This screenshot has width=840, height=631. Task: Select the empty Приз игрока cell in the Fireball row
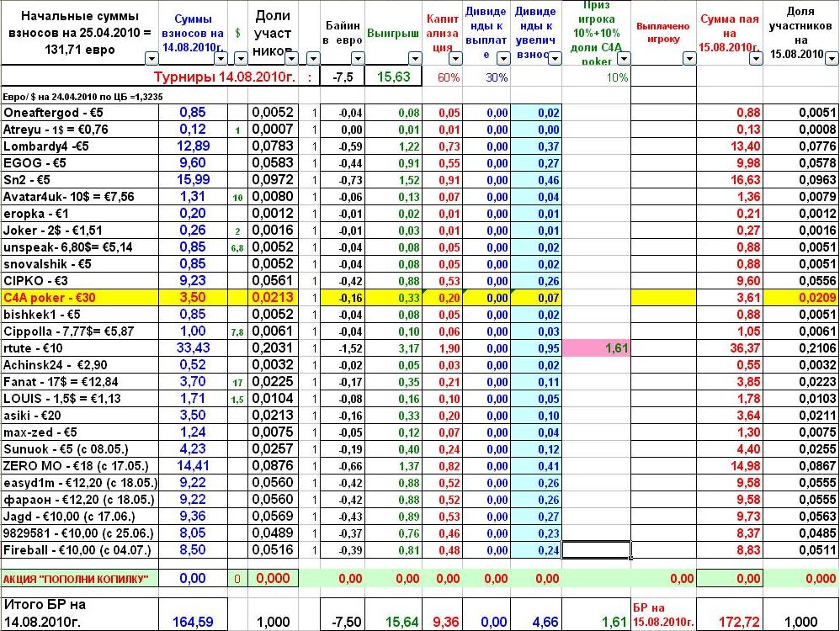596,550
